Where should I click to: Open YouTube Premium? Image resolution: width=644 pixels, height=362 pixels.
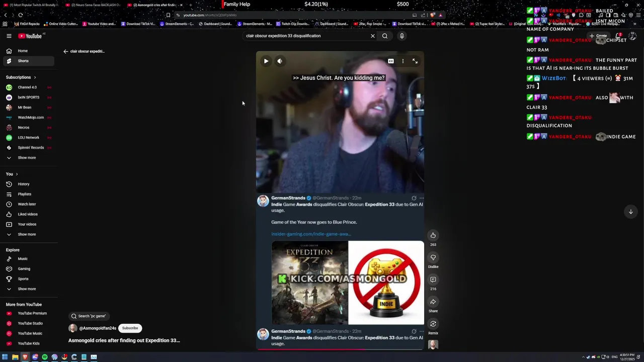coord(28,313)
